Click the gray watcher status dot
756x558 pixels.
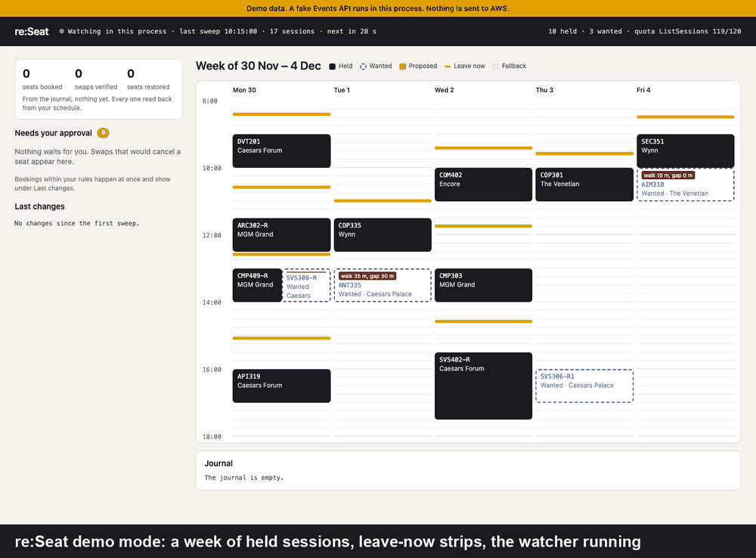pos(62,31)
